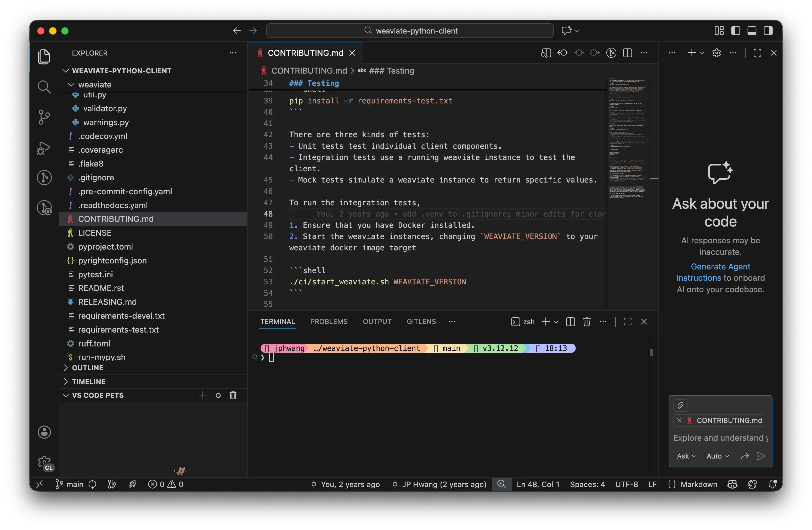Screen dimensions: 812x530
Task: Toggle the primary side bar visibility
Action: [736, 30]
